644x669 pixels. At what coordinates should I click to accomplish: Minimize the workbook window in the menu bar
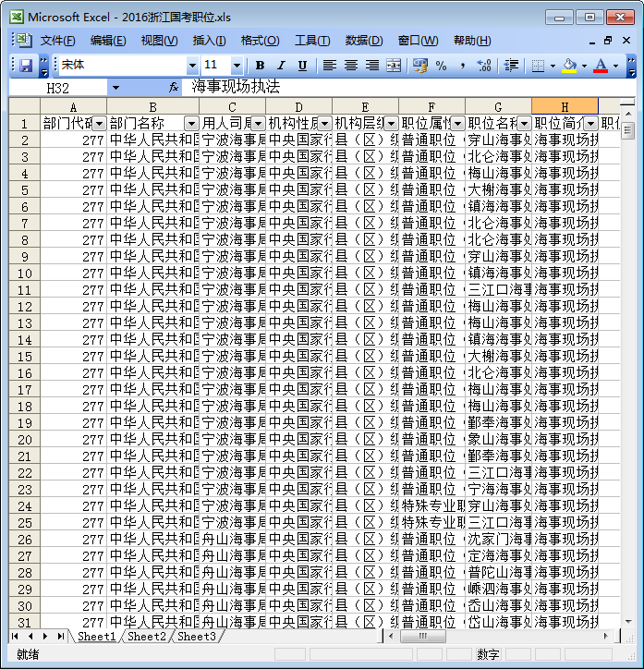point(592,42)
